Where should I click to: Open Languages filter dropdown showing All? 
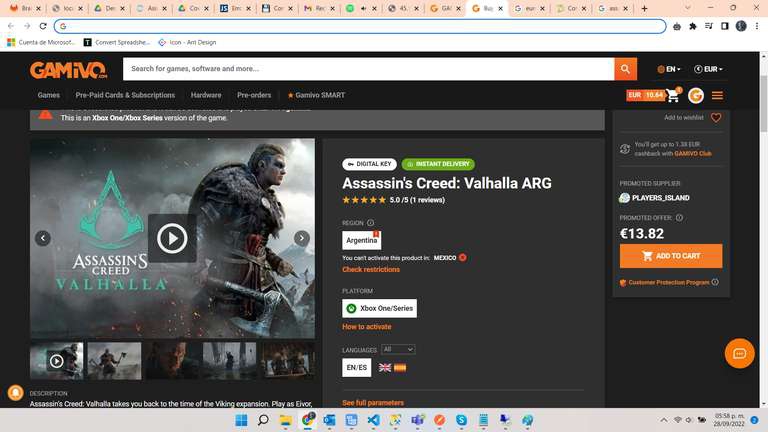click(x=398, y=349)
